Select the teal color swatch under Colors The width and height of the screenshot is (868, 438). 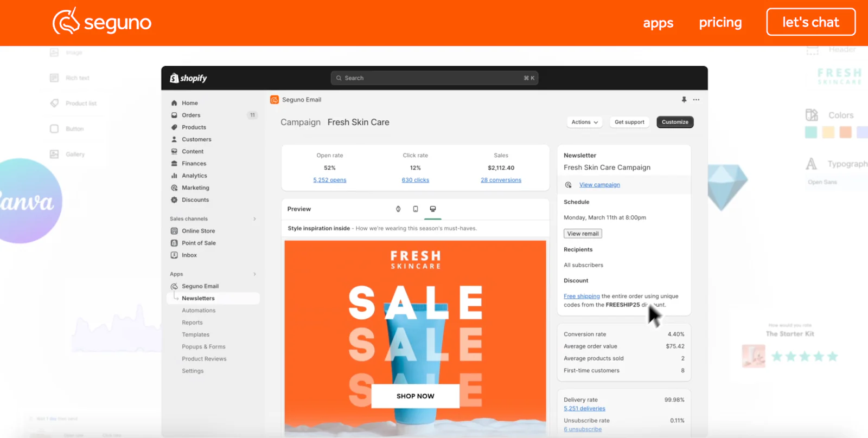(x=811, y=132)
